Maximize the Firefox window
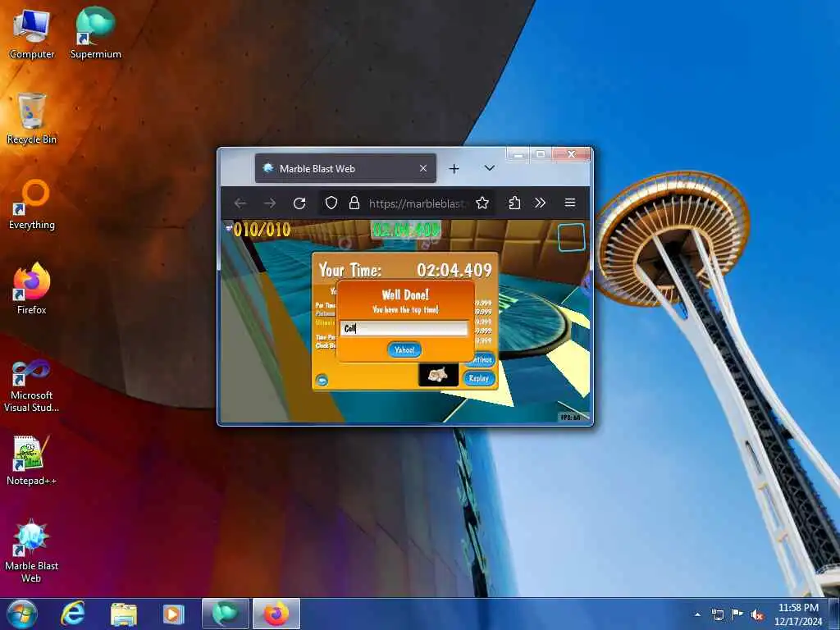Screen dimensions: 840x630 pyautogui.click(x=541, y=154)
